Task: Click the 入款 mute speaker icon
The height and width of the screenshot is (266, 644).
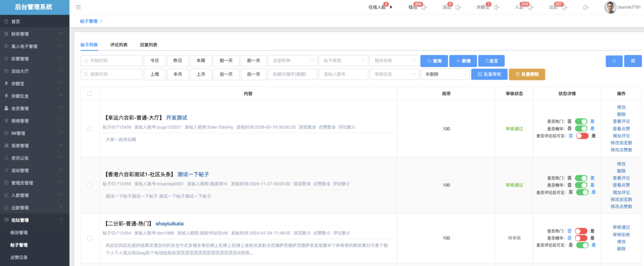Action: tap(530, 7)
